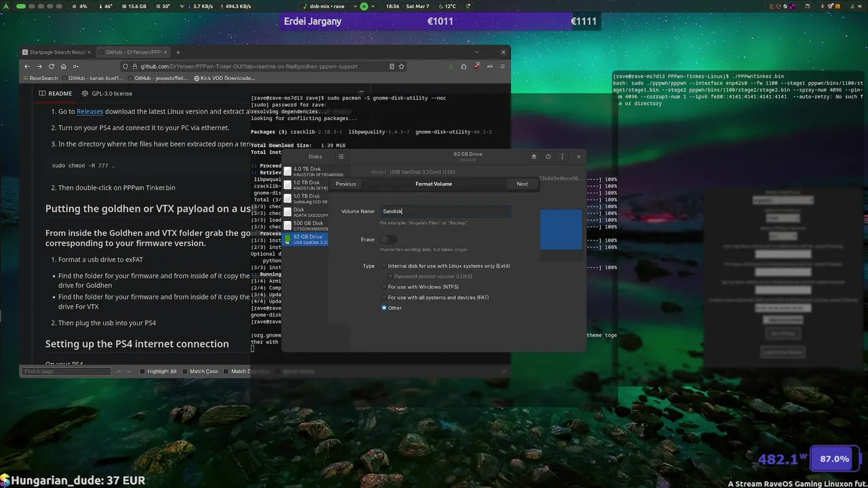Bookmark this page with star icon
The image size is (868, 488).
click(401, 66)
